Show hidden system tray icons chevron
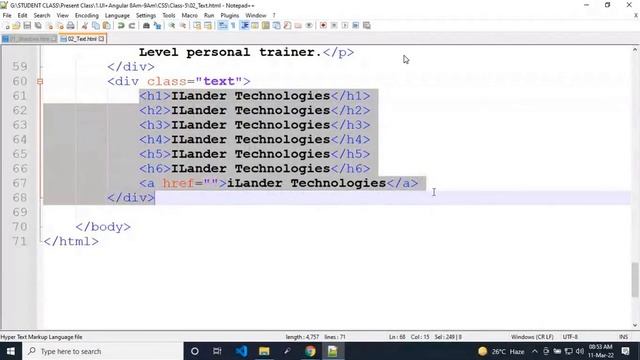The height and width of the screenshot is (360, 640). pos(535,351)
